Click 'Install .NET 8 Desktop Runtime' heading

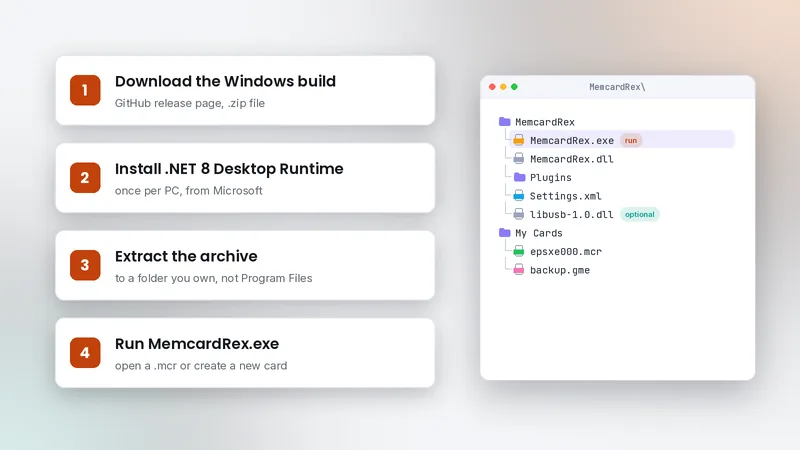[x=229, y=169]
